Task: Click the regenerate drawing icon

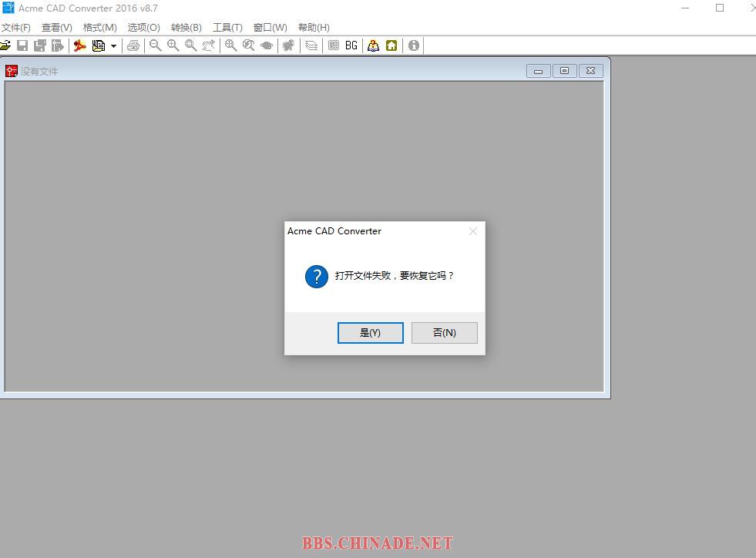Action: click(x=288, y=45)
